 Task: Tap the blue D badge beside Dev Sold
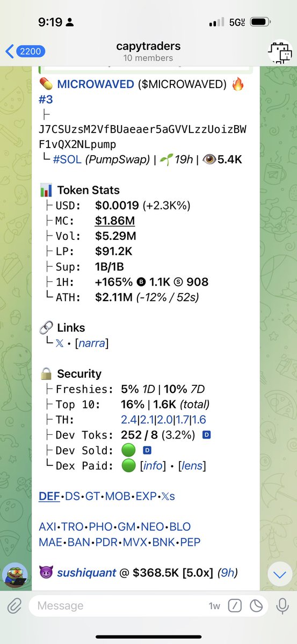[x=147, y=451]
